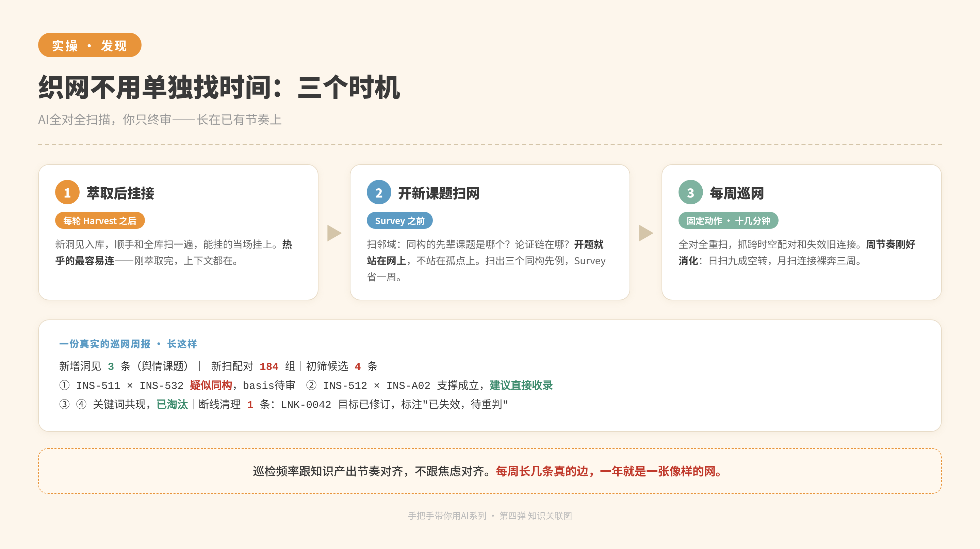Click the red number 4 after 初筛候选
Screen dimensions: 980x549
click(357, 366)
